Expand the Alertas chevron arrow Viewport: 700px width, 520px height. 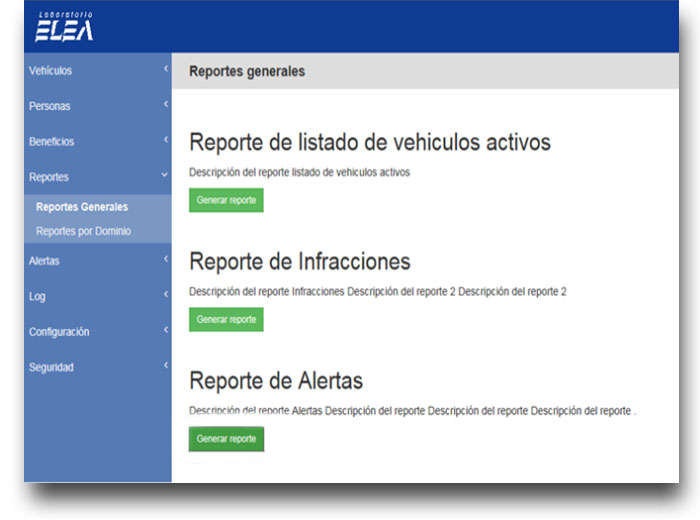[165, 259]
